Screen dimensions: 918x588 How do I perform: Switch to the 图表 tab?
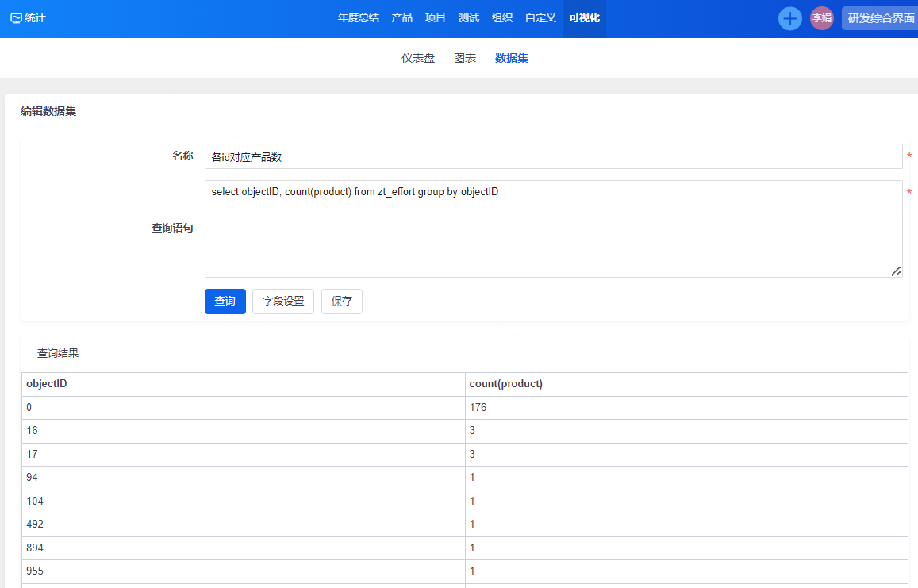tap(465, 58)
